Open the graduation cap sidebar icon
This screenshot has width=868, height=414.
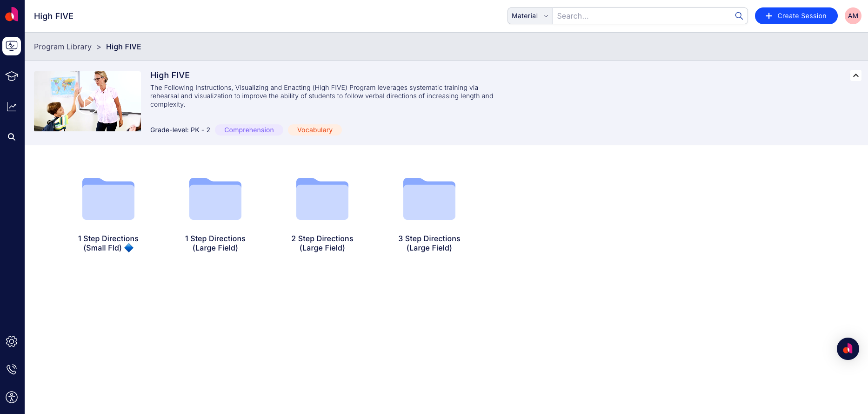(12, 76)
